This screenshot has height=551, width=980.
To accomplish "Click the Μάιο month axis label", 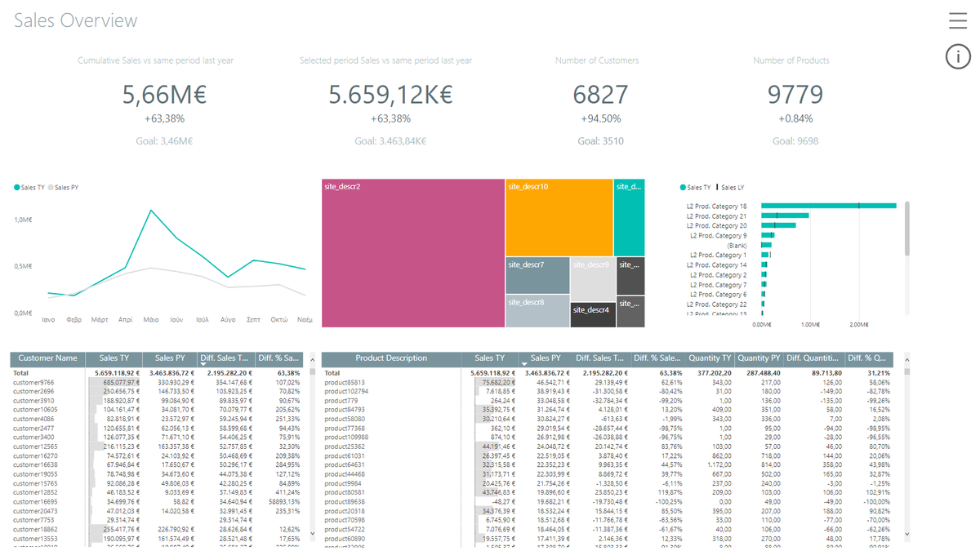I will click(150, 319).
